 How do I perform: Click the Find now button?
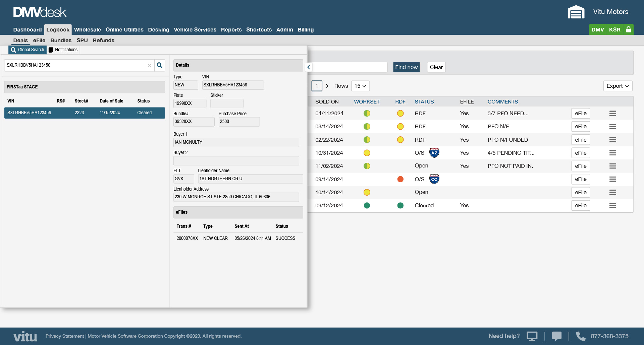(x=406, y=67)
